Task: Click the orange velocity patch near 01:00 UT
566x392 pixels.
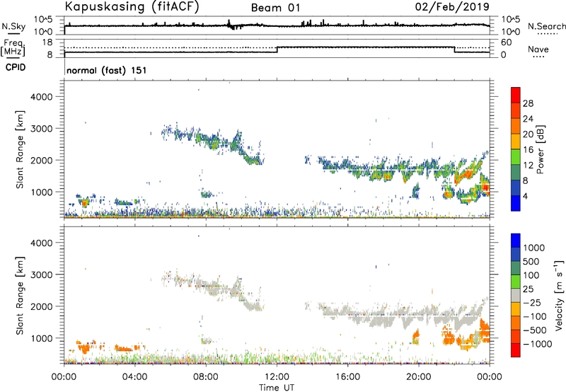Action: coord(84,349)
